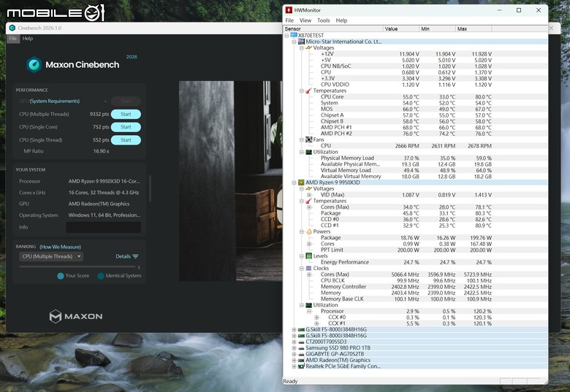Expand the CCX #0 utilization entry
Screen dimensions: 570x392
[316, 318]
